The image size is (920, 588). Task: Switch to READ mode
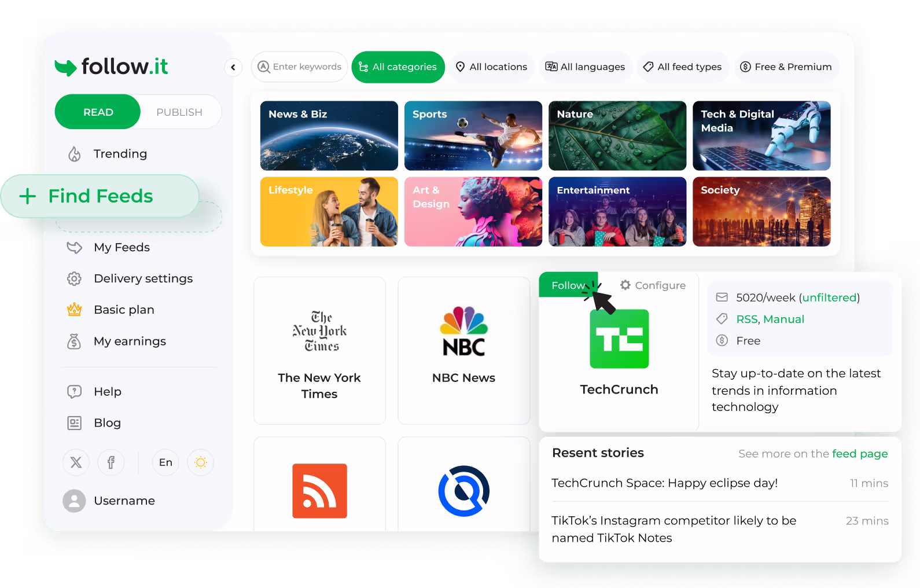point(98,112)
